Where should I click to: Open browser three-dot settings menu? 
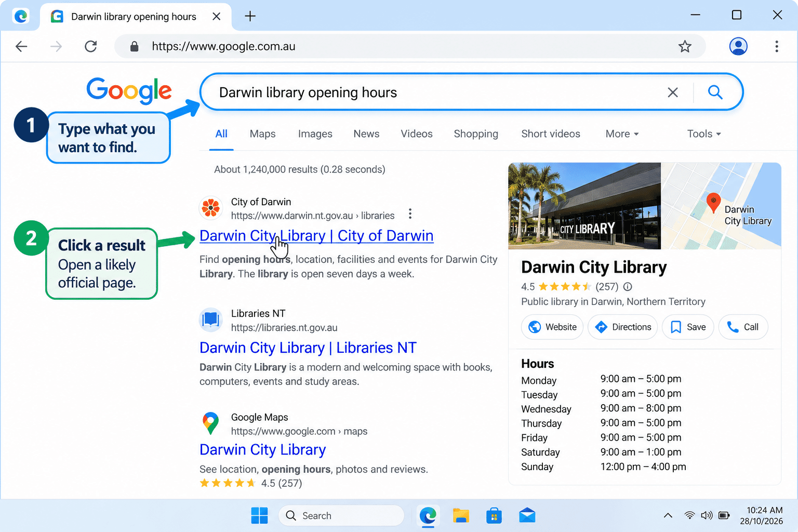[x=777, y=46]
